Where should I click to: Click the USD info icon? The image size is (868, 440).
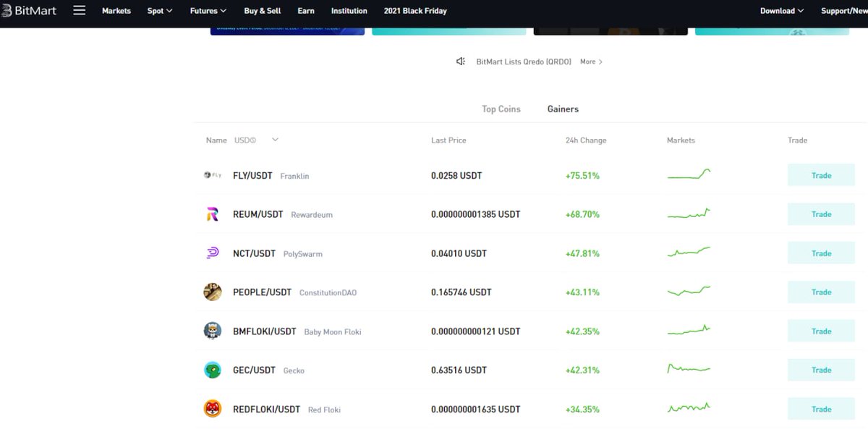coord(253,140)
